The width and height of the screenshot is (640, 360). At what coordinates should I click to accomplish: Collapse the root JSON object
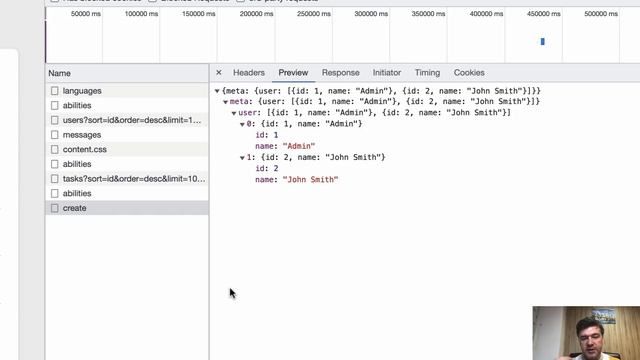pyautogui.click(x=217, y=91)
